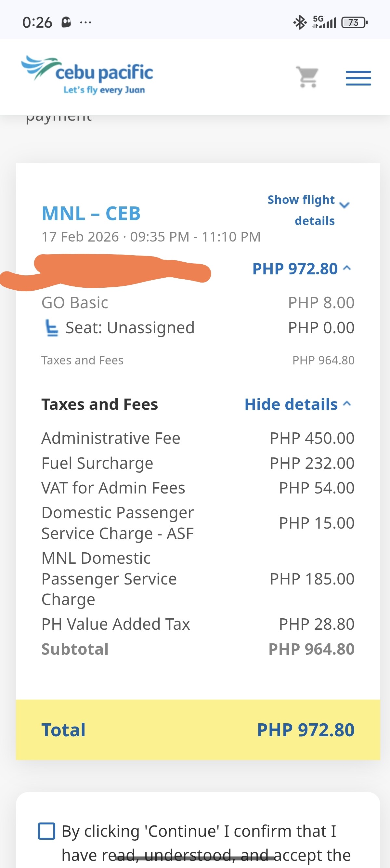The width and height of the screenshot is (390, 868).
Task: Tap the Subtotal PHP 964.80 row
Action: [x=198, y=649]
